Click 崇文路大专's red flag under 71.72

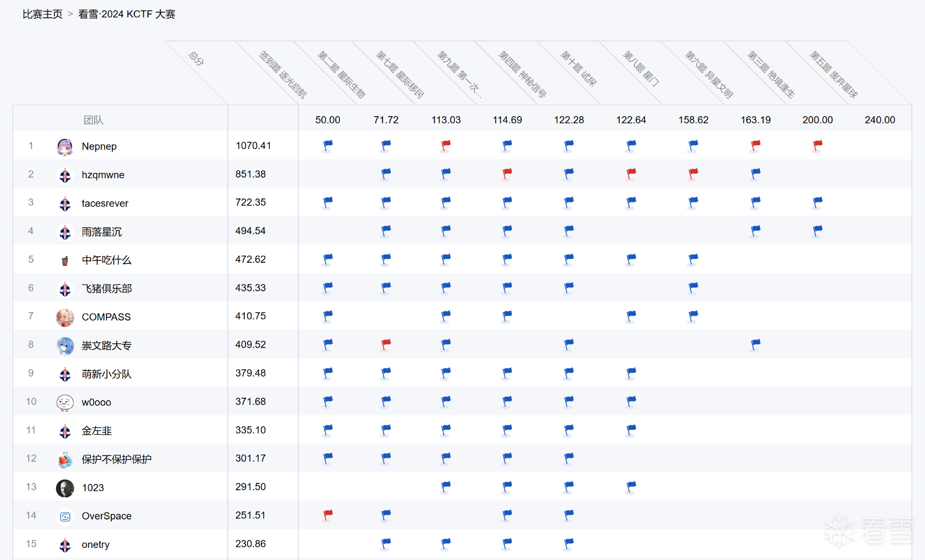click(386, 344)
